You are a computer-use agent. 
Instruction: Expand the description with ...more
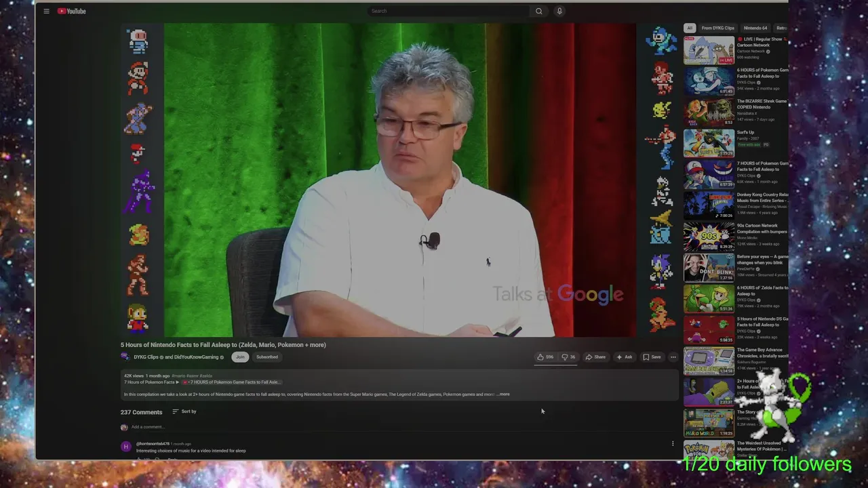503,394
